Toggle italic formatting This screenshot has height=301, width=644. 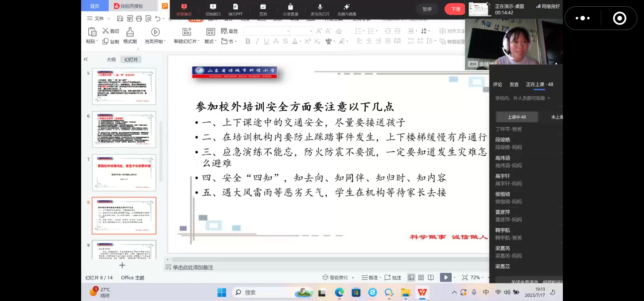tap(257, 41)
